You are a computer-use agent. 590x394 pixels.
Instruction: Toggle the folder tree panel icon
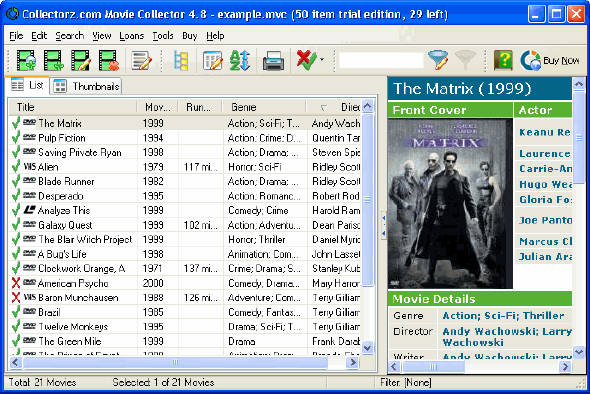coord(181,60)
